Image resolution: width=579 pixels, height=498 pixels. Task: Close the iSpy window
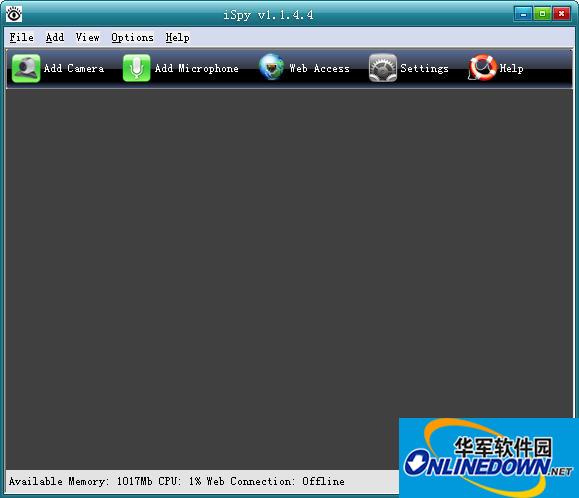pyautogui.click(x=561, y=14)
